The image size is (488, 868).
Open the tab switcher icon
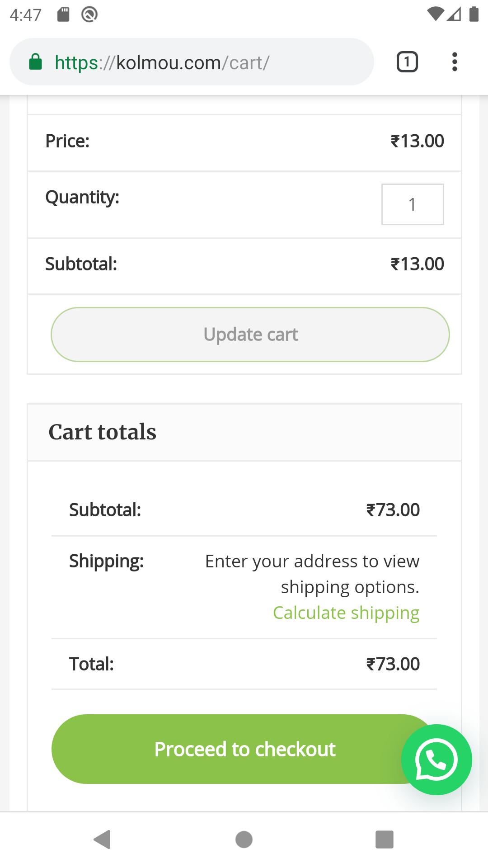[x=407, y=62]
